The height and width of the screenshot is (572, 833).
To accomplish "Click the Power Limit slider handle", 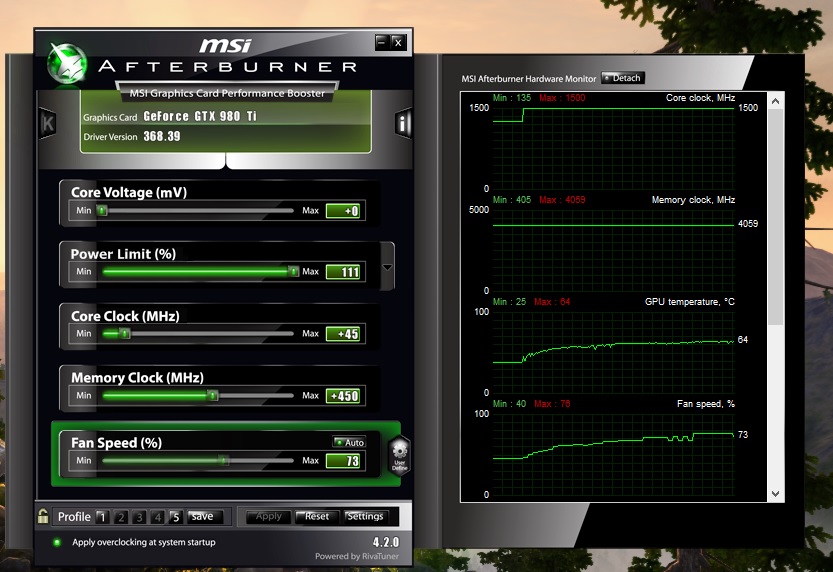I will pyautogui.click(x=293, y=271).
